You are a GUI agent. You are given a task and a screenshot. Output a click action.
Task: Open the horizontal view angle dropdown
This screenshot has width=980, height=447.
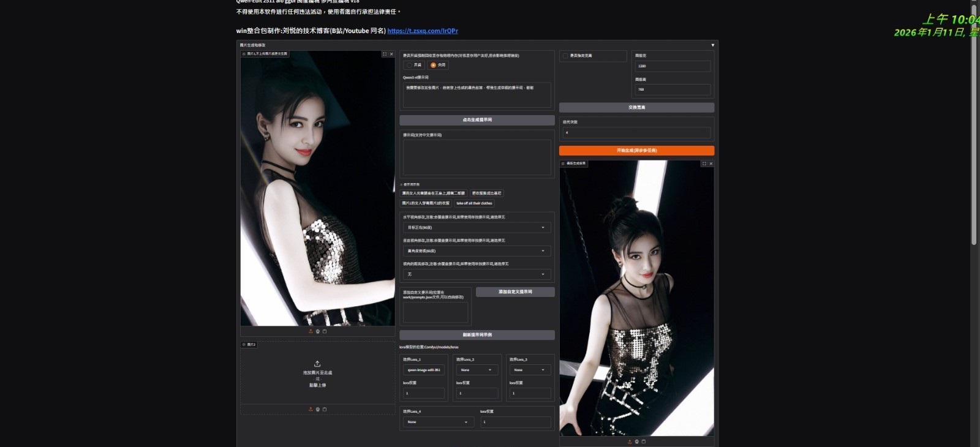coord(477,227)
